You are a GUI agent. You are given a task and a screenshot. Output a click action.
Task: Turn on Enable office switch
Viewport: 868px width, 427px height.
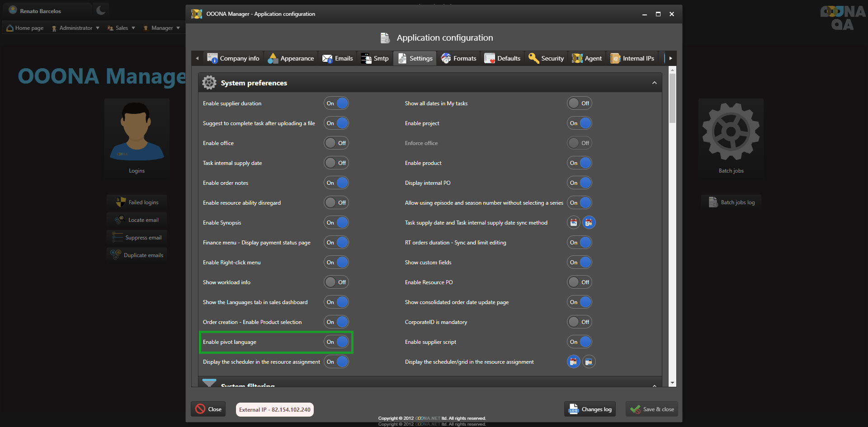(x=336, y=143)
